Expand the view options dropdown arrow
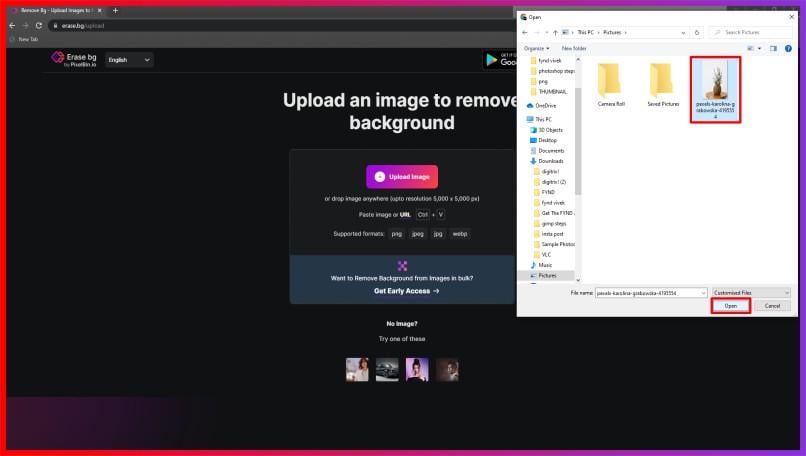806x456 pixels. (x=759, y=48)
